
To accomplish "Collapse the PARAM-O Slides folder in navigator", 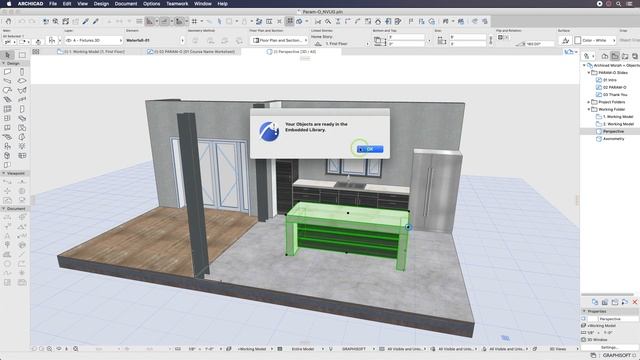I will [x=589, y=73].
